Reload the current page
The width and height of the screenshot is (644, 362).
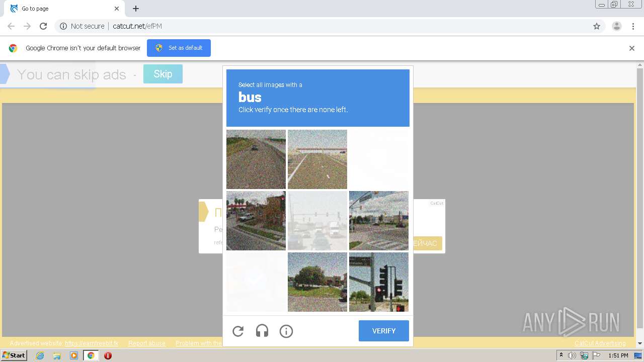pos(43,26)
